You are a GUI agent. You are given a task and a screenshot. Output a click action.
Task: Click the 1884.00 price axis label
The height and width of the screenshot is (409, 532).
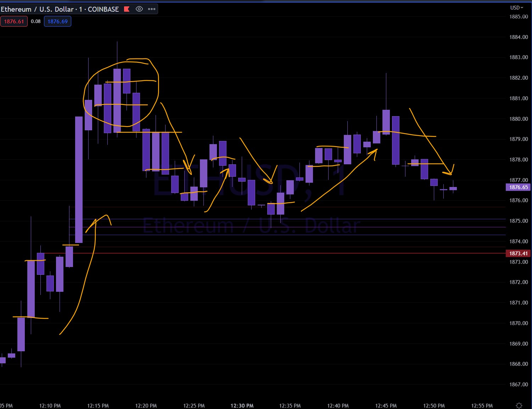click(x=519, y=37)
